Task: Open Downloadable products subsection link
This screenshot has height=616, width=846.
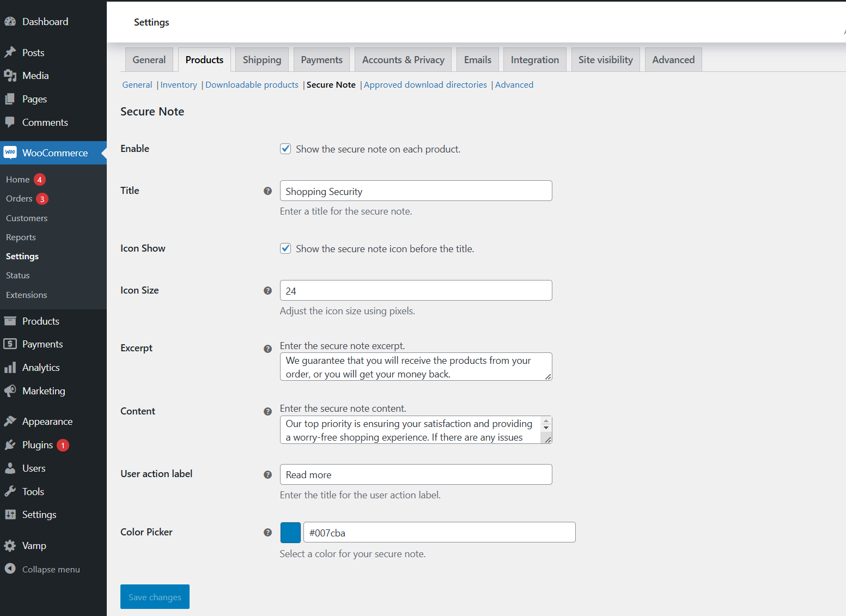Action: point(252,85)
